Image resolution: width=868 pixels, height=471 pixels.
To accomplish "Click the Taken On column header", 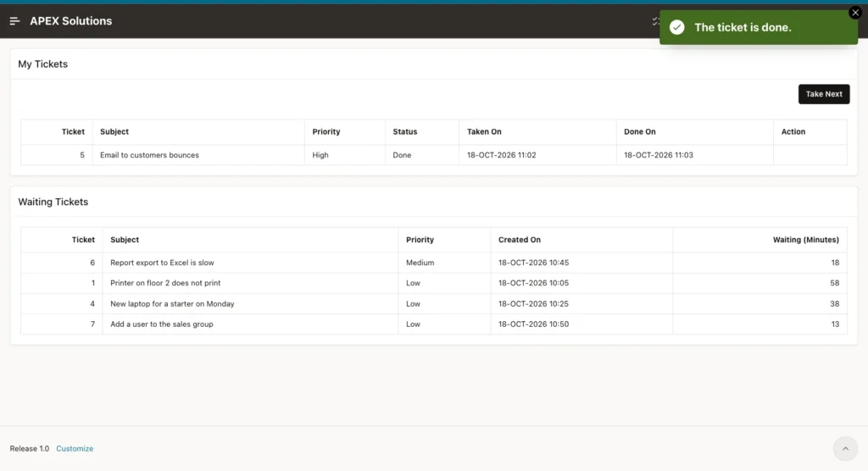I will 484,131.
